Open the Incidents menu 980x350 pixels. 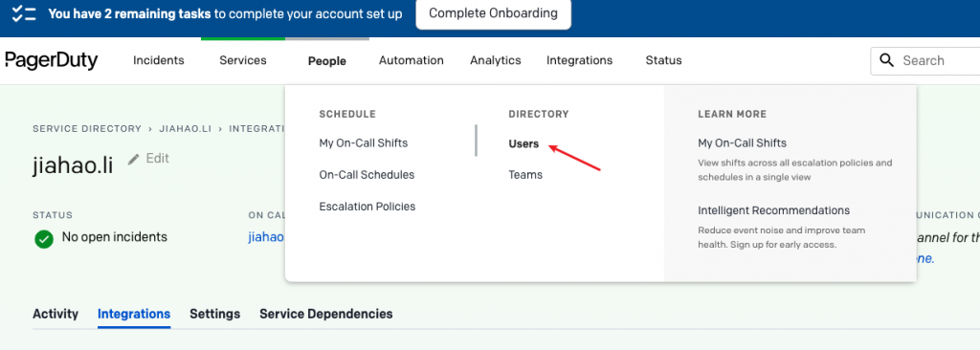coord(159,60)
